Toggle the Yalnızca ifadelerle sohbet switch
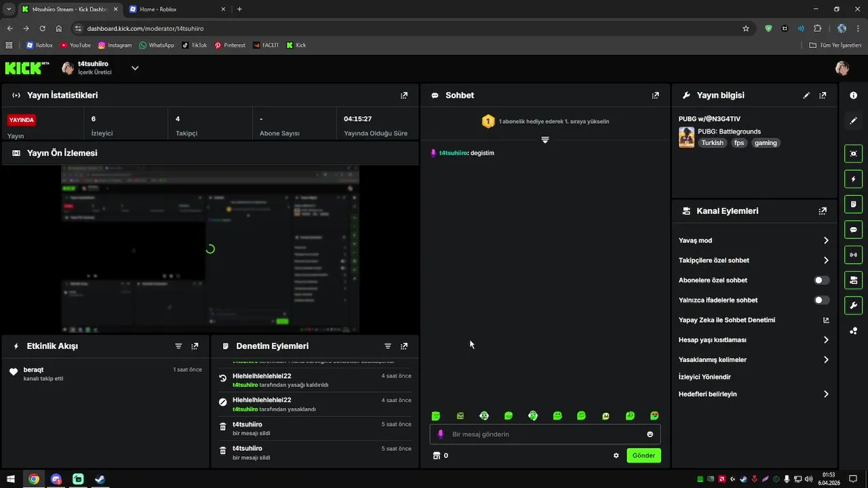The image size is (868, 488). 821,300
